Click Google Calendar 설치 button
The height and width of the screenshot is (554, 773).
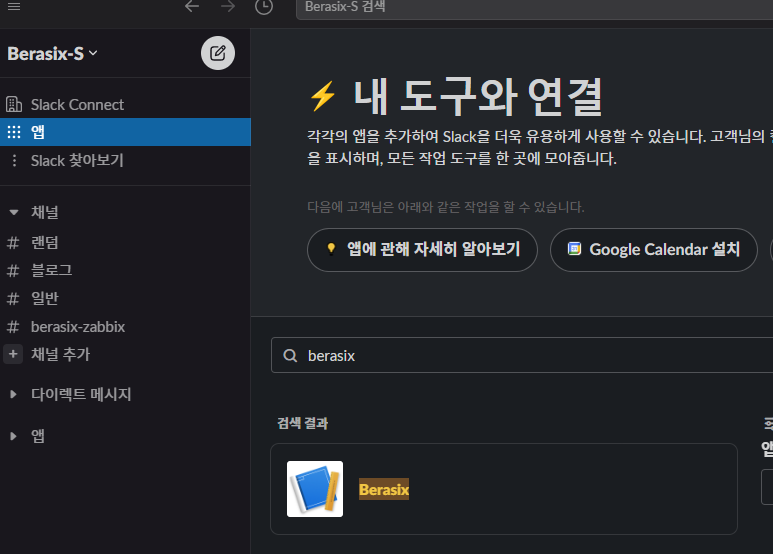[x=653, y=249]
